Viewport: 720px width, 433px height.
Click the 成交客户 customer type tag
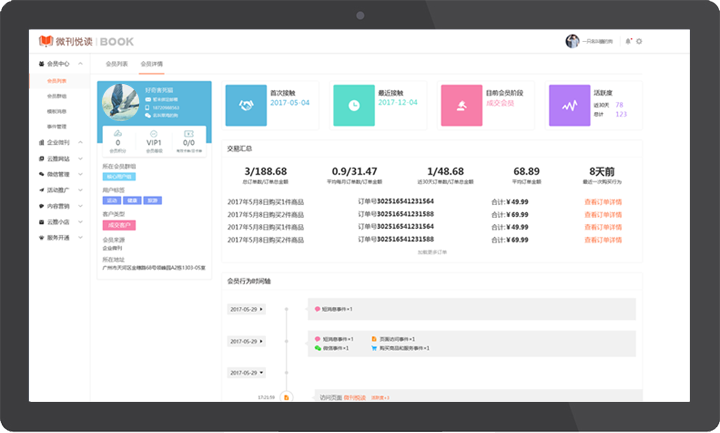click(x=119, y=225)
